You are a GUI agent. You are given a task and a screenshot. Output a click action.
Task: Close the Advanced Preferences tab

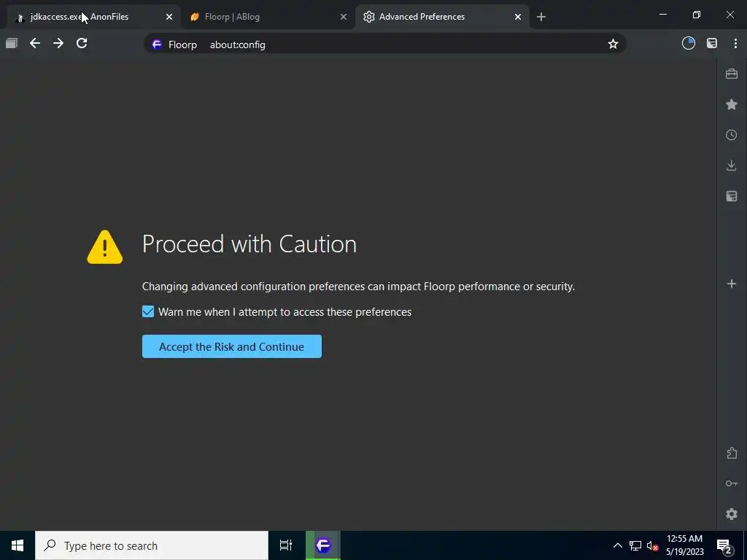click(518, 17)
